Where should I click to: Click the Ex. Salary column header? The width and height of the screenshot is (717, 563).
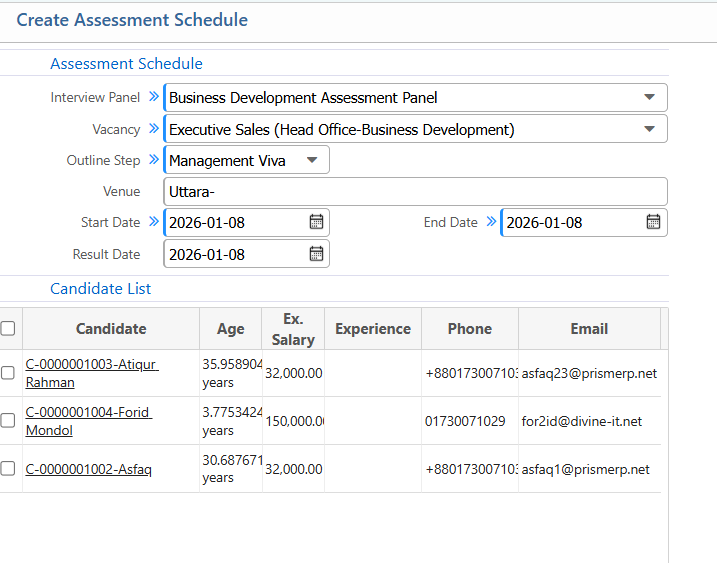point(292,329)
